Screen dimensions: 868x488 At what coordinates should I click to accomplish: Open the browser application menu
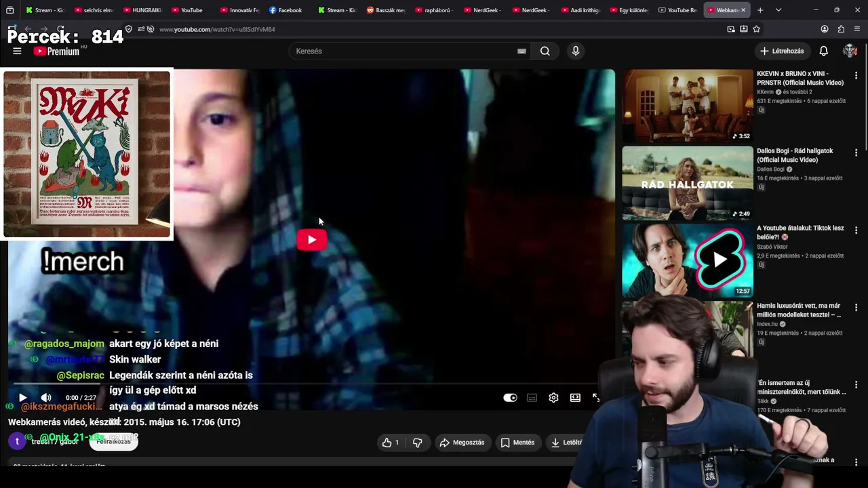point(857,29)
